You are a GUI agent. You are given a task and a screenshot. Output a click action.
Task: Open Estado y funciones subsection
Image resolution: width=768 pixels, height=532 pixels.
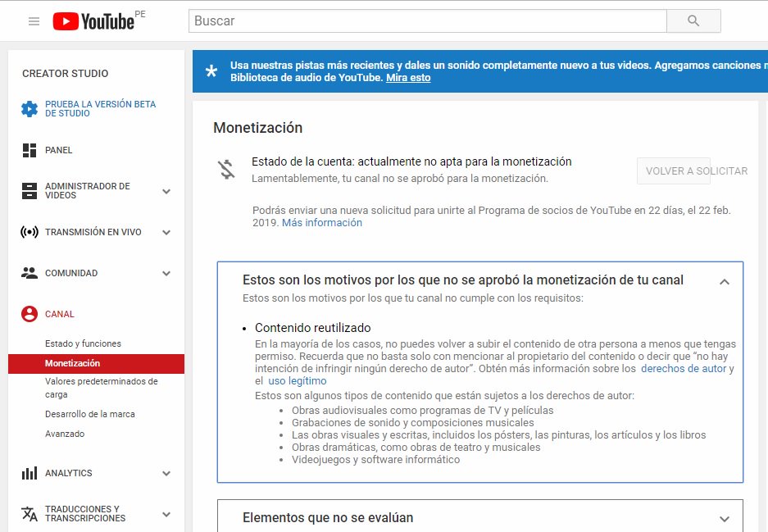(x=83, y=343)
